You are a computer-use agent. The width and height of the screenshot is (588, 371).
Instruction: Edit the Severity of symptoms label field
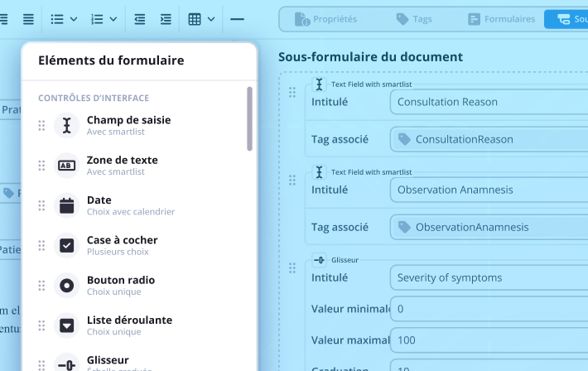point(489,277)
